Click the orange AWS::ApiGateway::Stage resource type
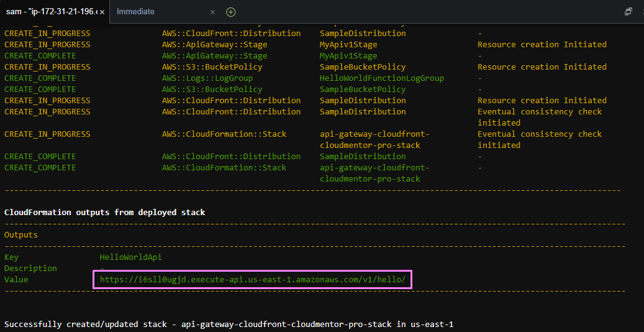 pyautogui.click(x=214, y=45)
